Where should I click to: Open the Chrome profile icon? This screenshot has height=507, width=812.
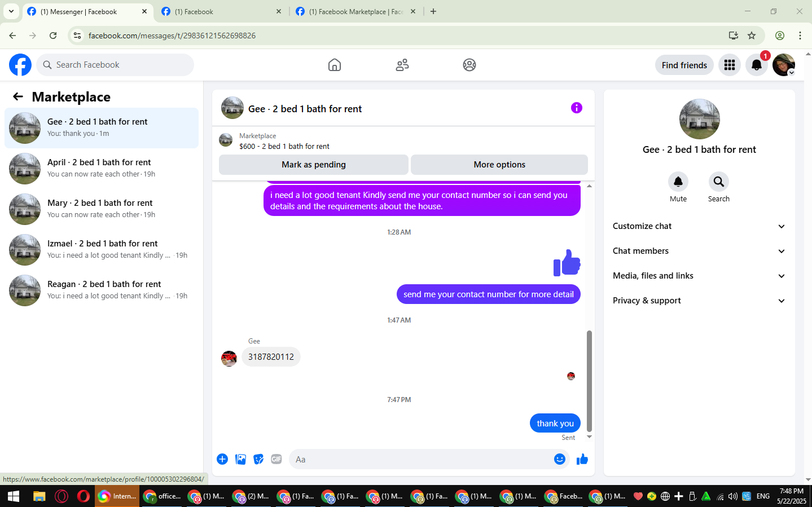[780, 36]
